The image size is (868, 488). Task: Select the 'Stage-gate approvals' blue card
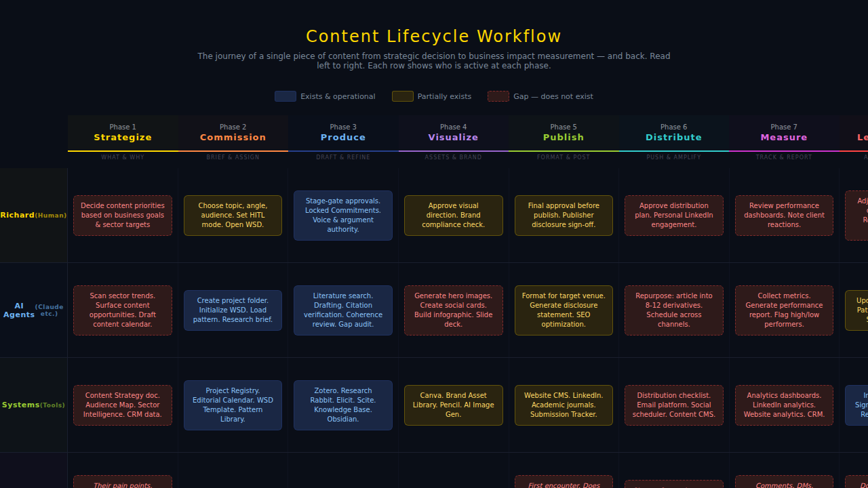343,215
